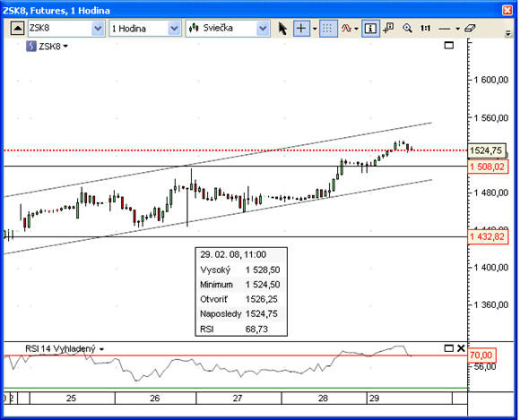Screen dimensions: 520x420
Task: Maximize the RSI indicator panel
Action: coord(448,348)
